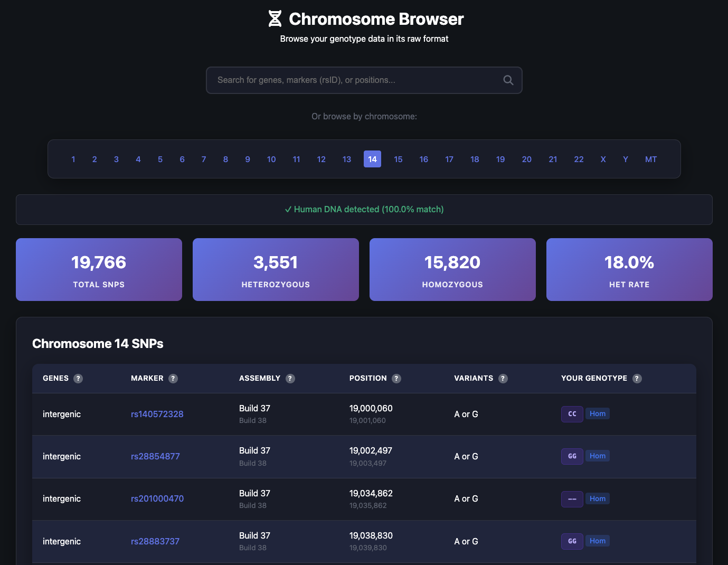Screen dimensions: 728x565
Task: Click the CC genotype badge for rs140572328
Action: pyautogui.click(x=572, y=414)
